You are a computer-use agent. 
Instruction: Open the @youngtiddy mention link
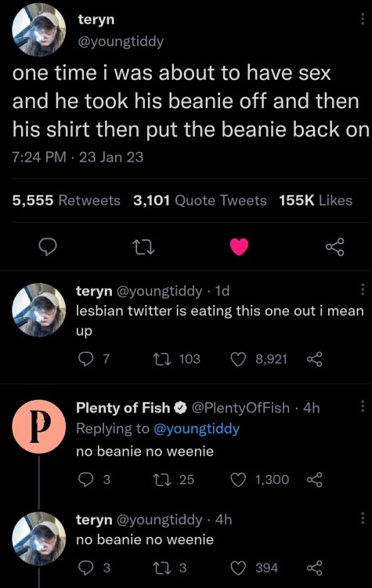tap(197, 429)
